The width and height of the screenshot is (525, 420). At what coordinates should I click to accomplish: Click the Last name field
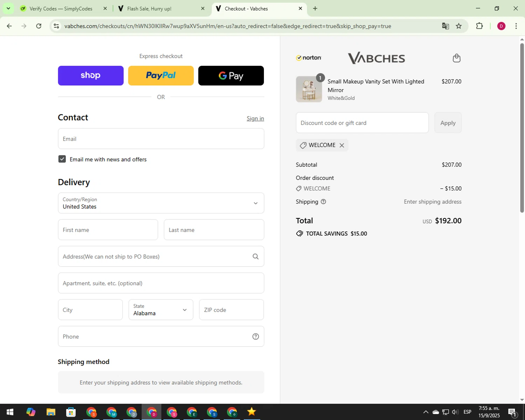click(x=214, y=230)
